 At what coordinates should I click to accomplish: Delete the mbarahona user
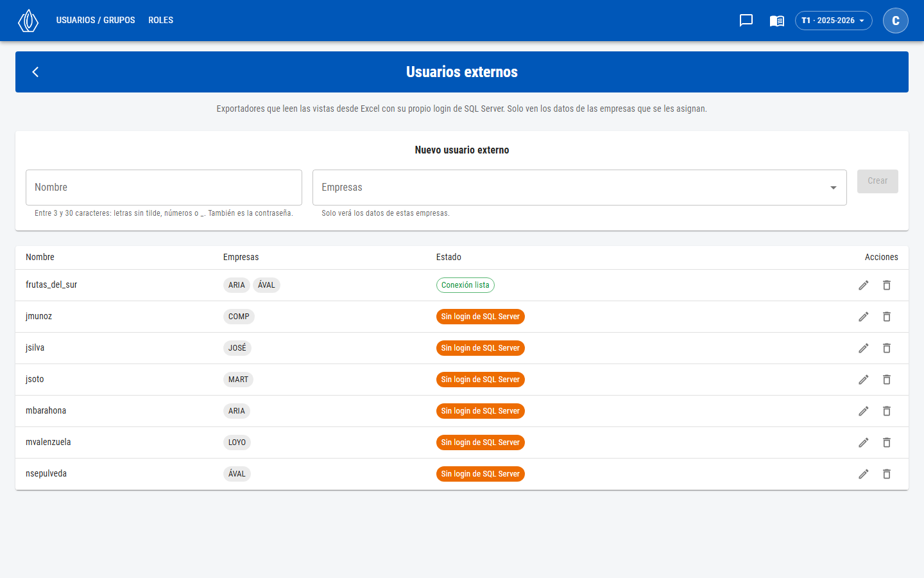coord(887,411)
